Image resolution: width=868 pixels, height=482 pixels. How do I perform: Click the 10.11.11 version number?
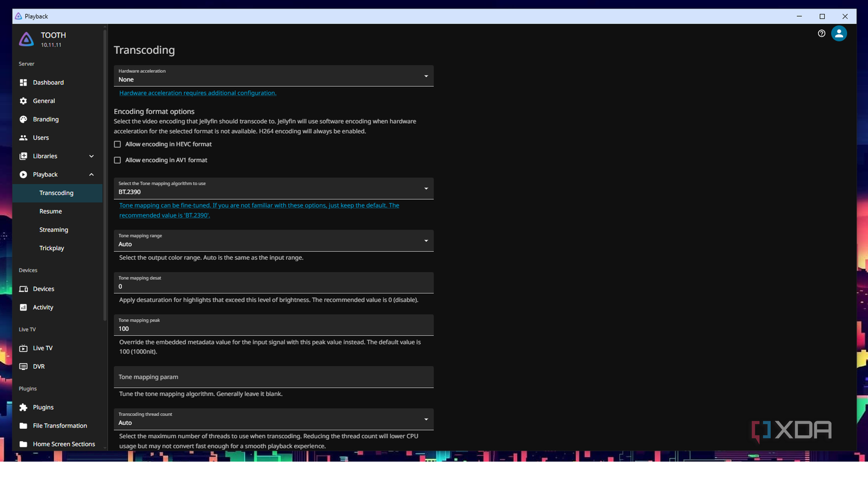(51, 45)
